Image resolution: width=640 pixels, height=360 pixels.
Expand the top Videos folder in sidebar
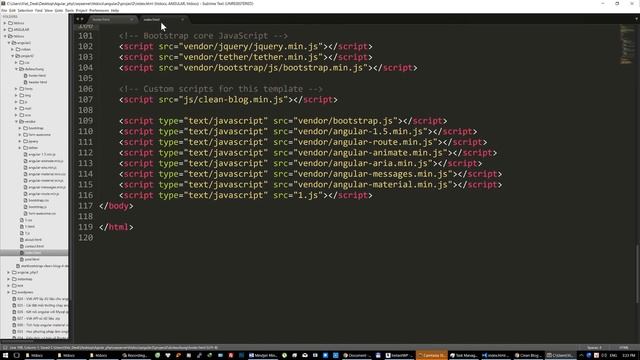[x=5, y=23]
